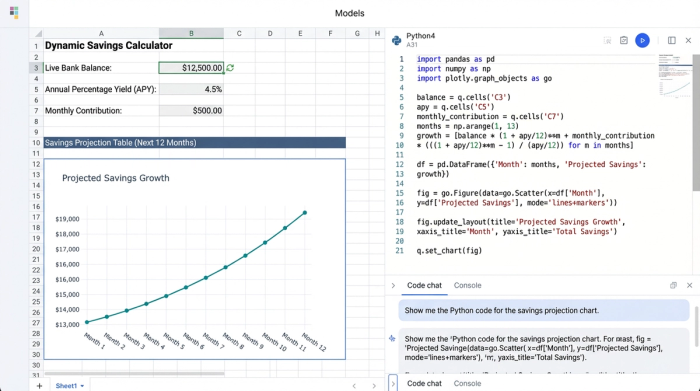Screen dimensions: 700x391
Task: Click the spreadsheet horizontal scrollbar
Action: [x=134, y=374]
